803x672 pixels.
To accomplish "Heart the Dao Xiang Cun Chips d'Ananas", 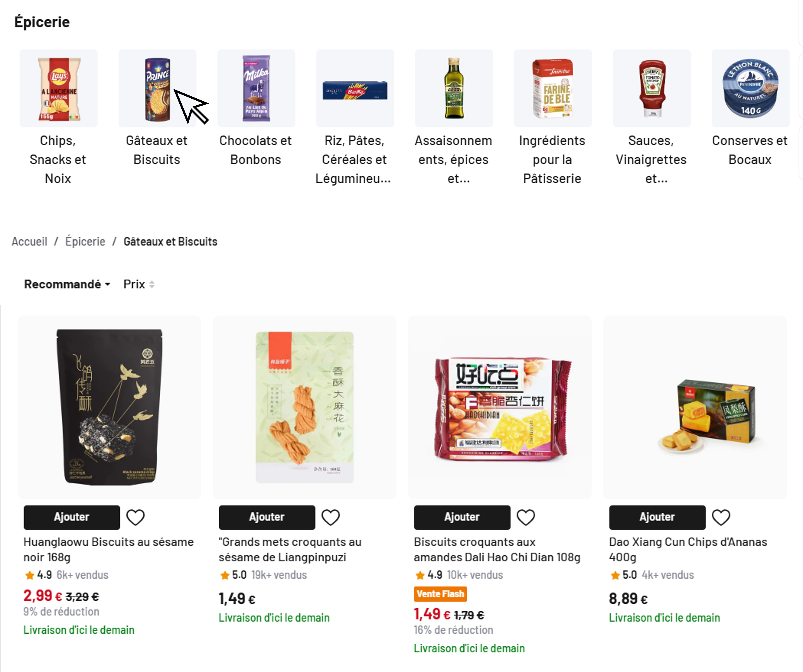I will (x=721, y=518).
